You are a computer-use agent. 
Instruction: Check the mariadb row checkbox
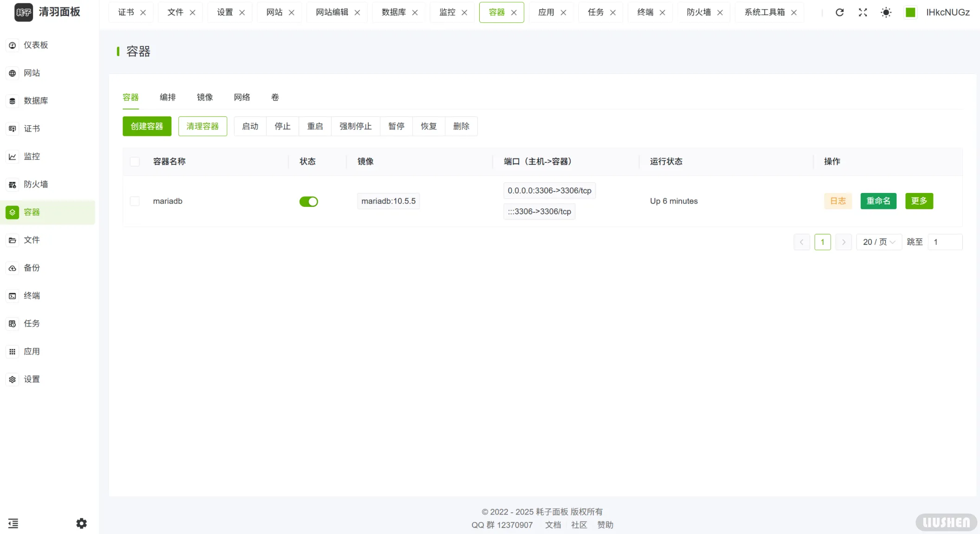click(135, 201)
